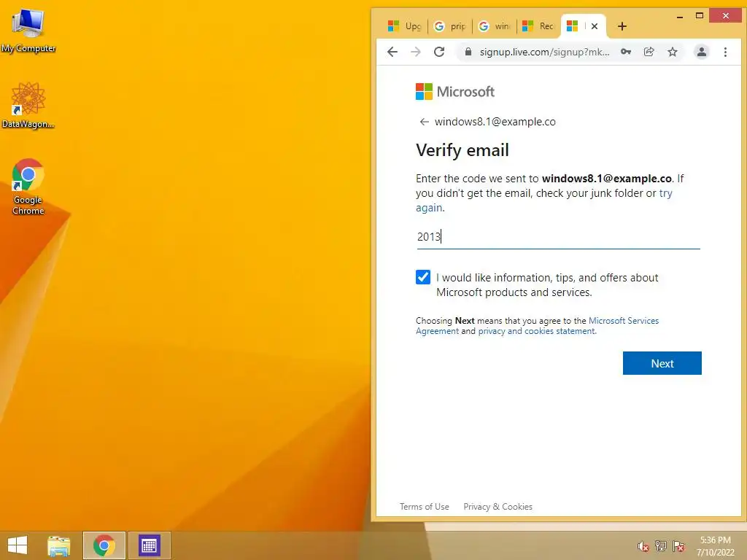Reload the signup page

click(438, 52)
